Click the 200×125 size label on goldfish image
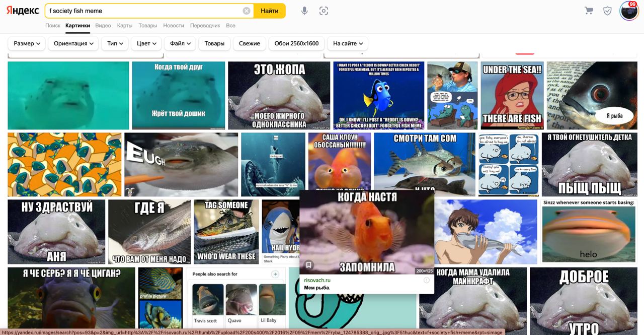The image size is (644, 335). pos(425,271)
